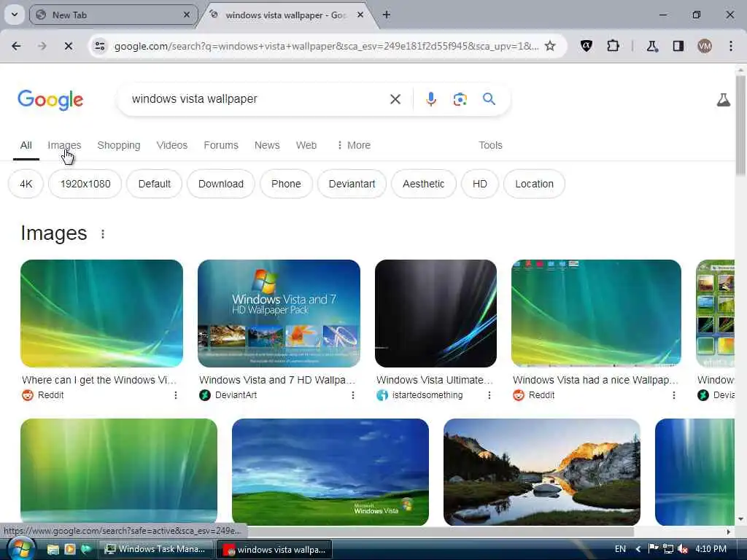Click the forward navigation arrow
The image size is (747, 560).
coord(42,46)
